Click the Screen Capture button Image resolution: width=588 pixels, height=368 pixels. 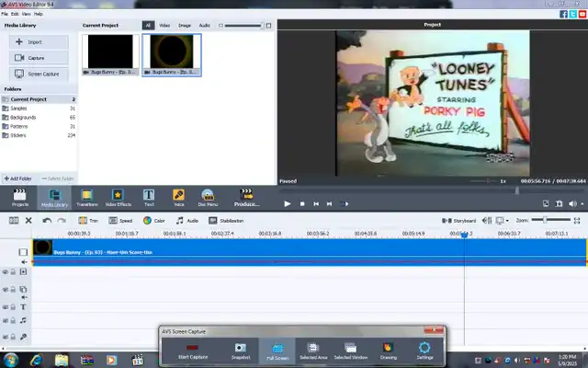coord(39,74)
